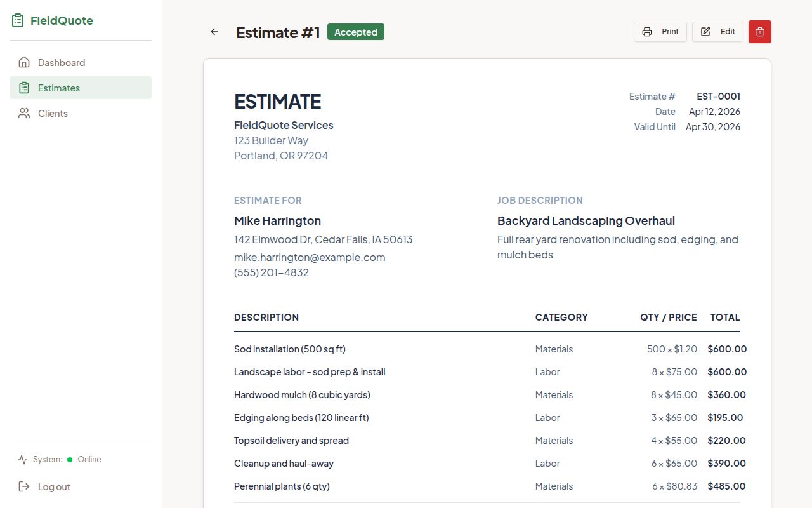The width and height of the screenshot is (812, 508).
Task: Select the Estimates entry in the sidebar
Action: [59, 88]
